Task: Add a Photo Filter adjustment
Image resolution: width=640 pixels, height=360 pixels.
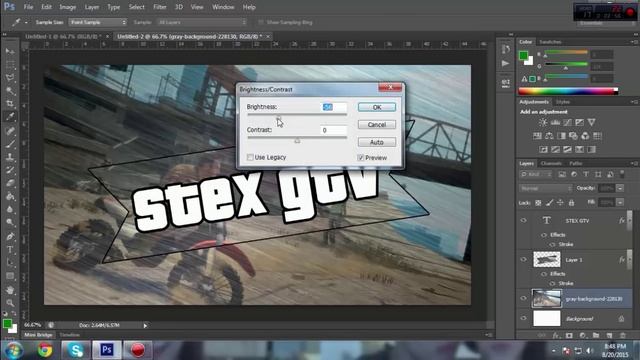Action: [x=573, y=136]
